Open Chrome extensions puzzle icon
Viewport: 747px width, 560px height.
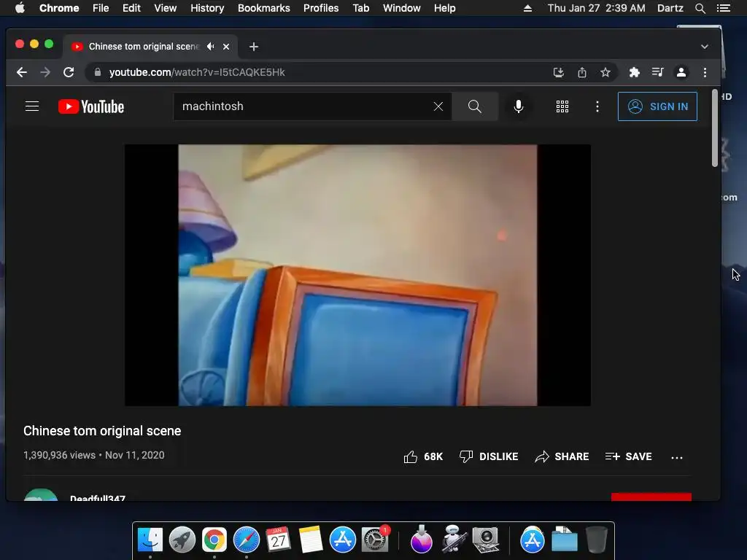[634, 72]
